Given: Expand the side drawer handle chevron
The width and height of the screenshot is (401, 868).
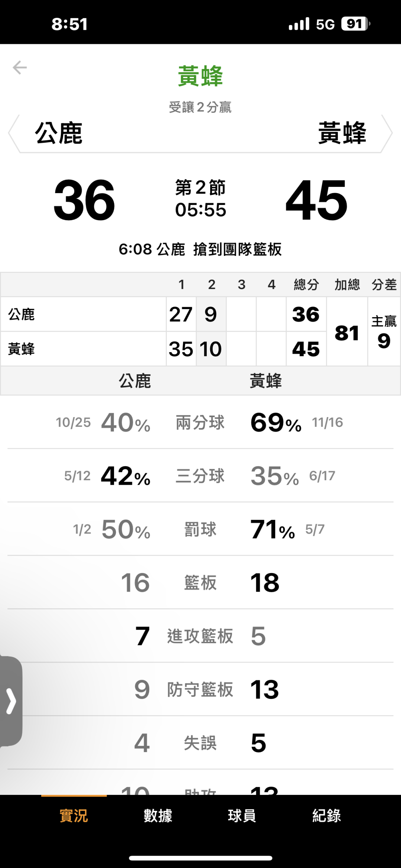Looking at the screenshot, I should coord(11,702).
